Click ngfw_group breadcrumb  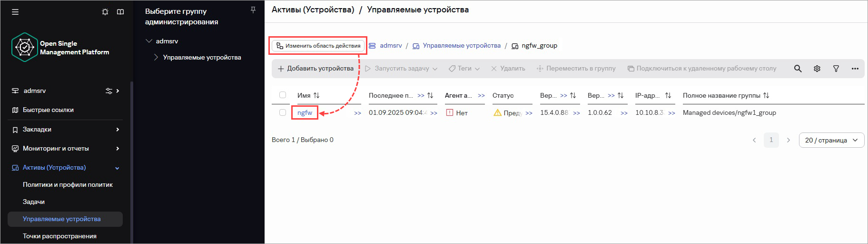click(x=539, y=46)
